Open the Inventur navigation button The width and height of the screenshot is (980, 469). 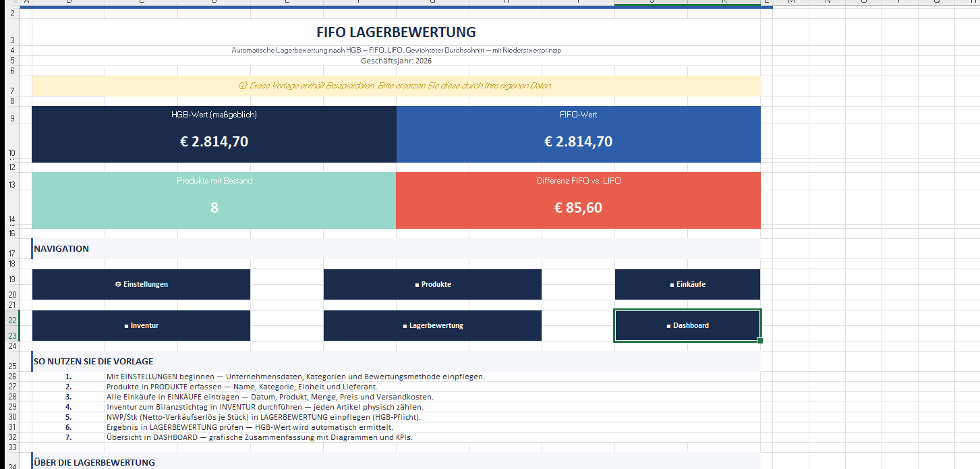[141, 325]
